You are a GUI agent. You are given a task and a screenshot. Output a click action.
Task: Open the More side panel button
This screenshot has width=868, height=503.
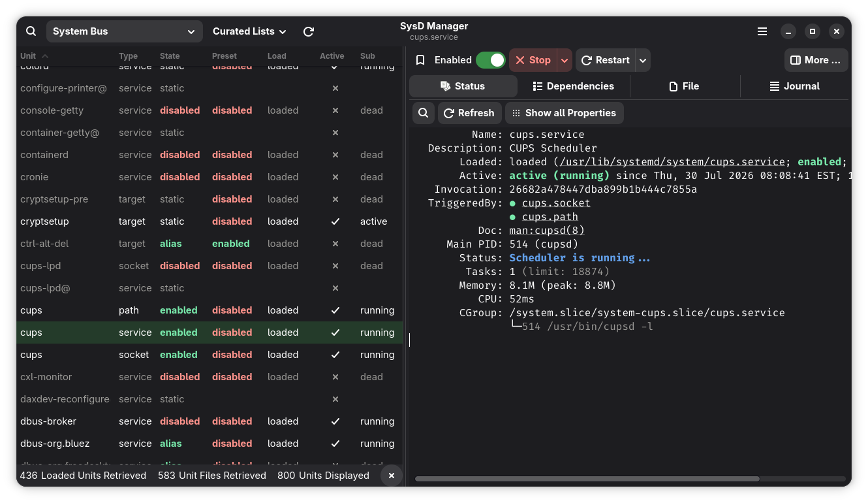coord(816,60)
